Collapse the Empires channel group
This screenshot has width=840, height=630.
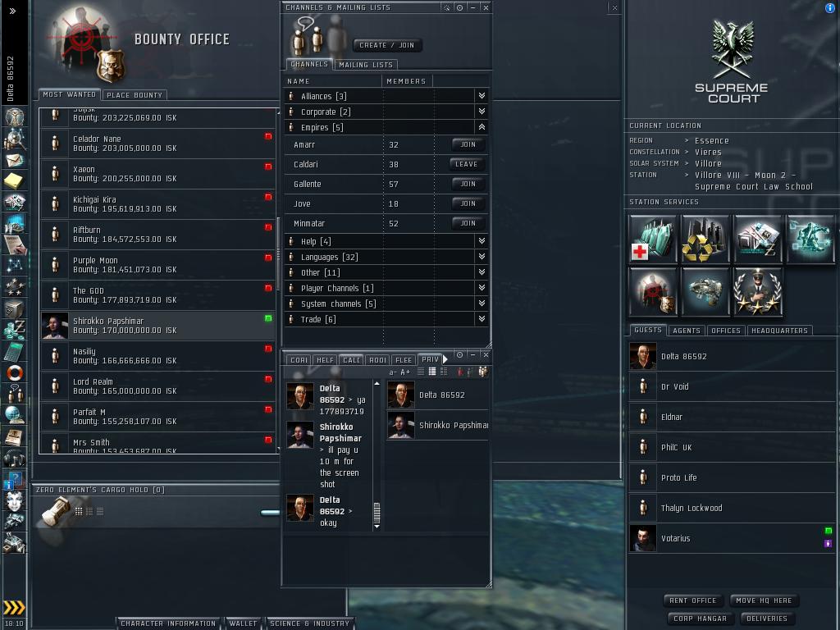point(482,127)
